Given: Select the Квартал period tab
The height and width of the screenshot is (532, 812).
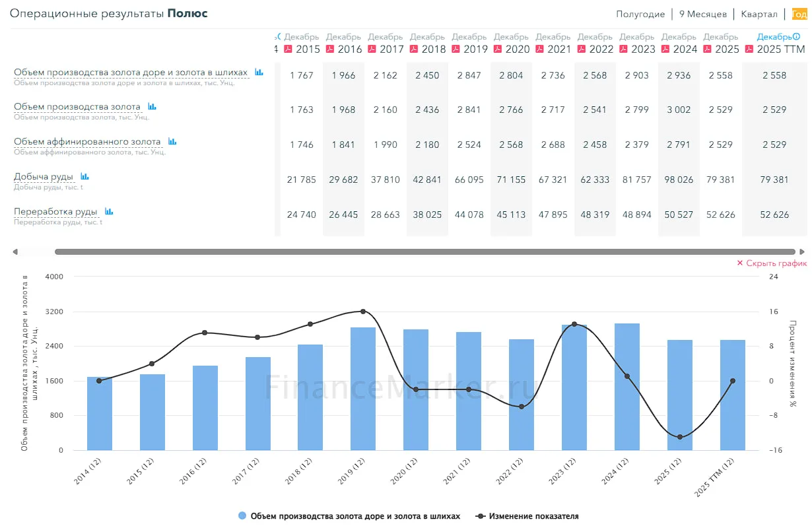Looking at the screenshot, I should pos(759,14).
